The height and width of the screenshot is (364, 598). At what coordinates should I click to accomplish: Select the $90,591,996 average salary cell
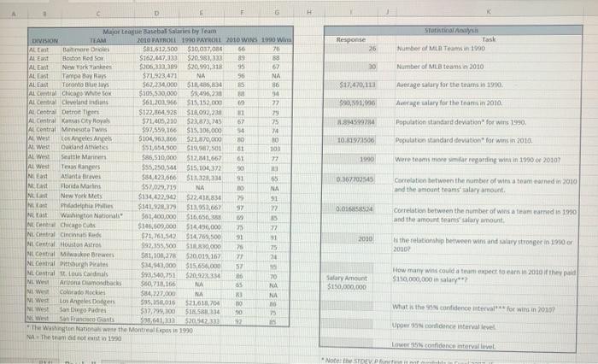point(351,103)
